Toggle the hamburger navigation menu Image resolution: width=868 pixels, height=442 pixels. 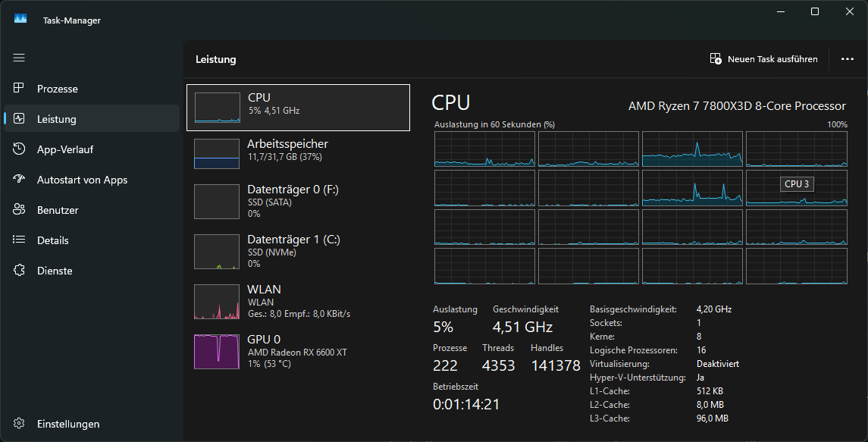pos(19,58)
